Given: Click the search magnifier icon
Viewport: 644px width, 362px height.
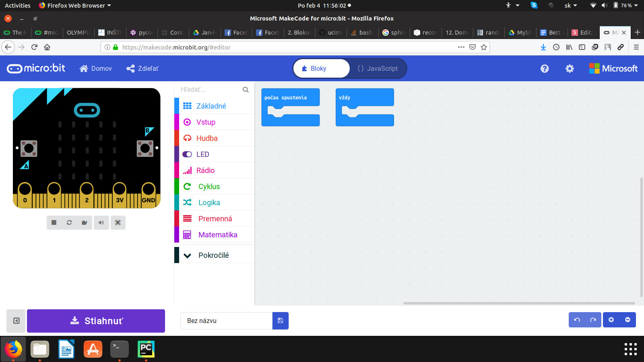Looking at the screenshot, I should coord(246,90).
